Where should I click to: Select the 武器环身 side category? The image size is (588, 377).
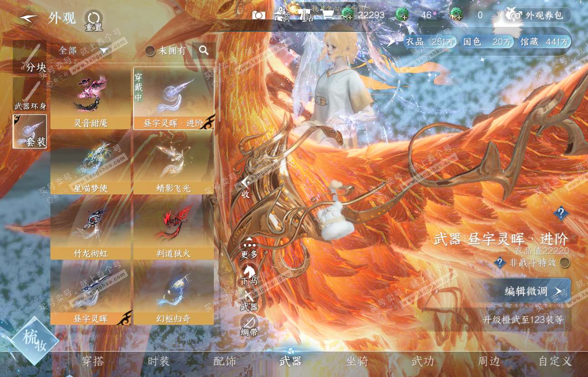[30, 95]
